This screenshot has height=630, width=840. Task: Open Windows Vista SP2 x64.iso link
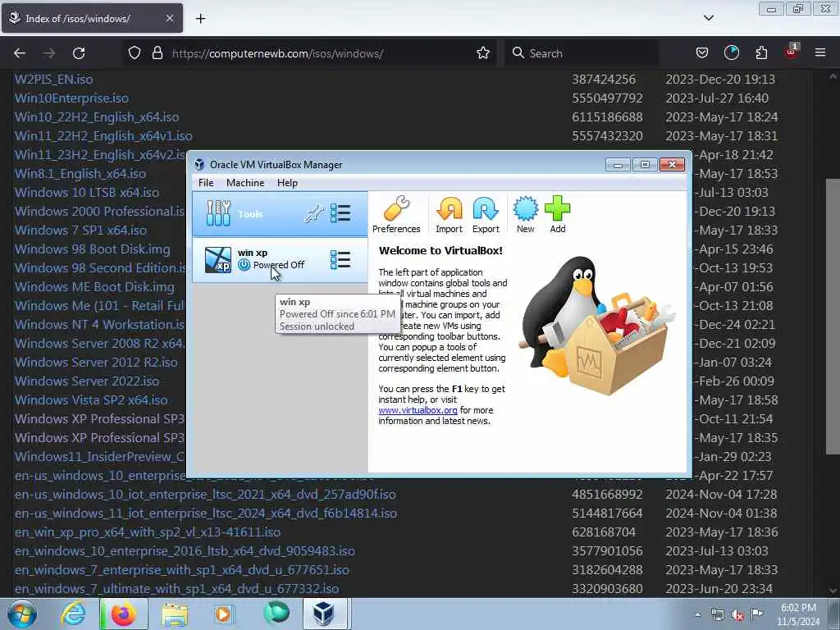coord(91,400)
